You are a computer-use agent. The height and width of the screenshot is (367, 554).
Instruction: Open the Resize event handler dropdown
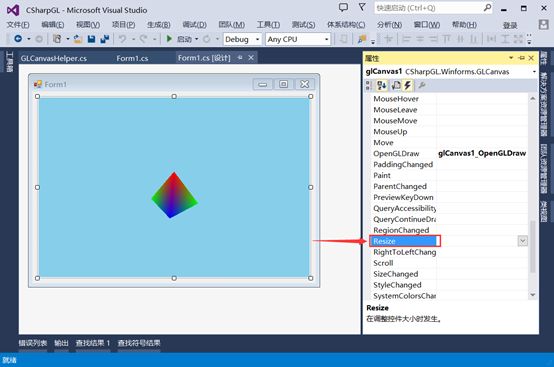[523, 241]
